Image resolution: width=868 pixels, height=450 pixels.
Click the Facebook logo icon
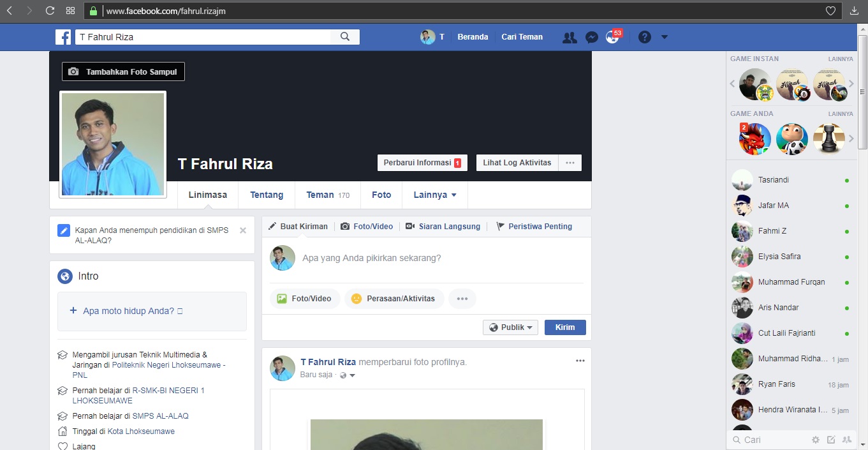pyautogui.click(x=63, y=37)
